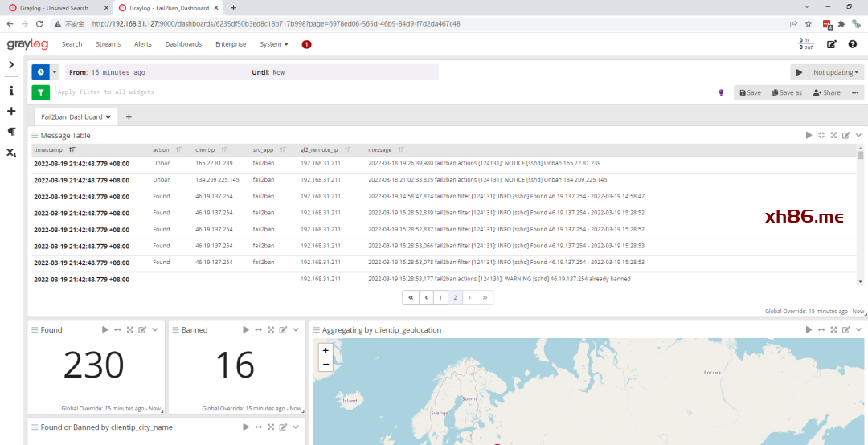Screen dimensions: 868x445
Task: Click the help question mark icon
Action: point(853,44)
